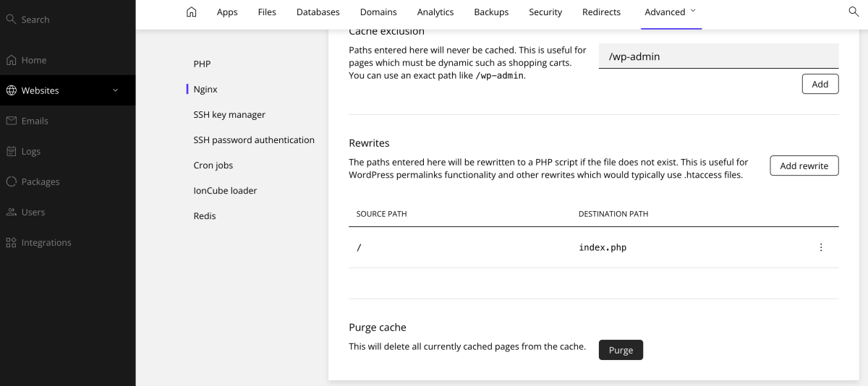Select SSH key manager in settings list
This screenshot has height=386, width=868.
[x=229, y=114]
